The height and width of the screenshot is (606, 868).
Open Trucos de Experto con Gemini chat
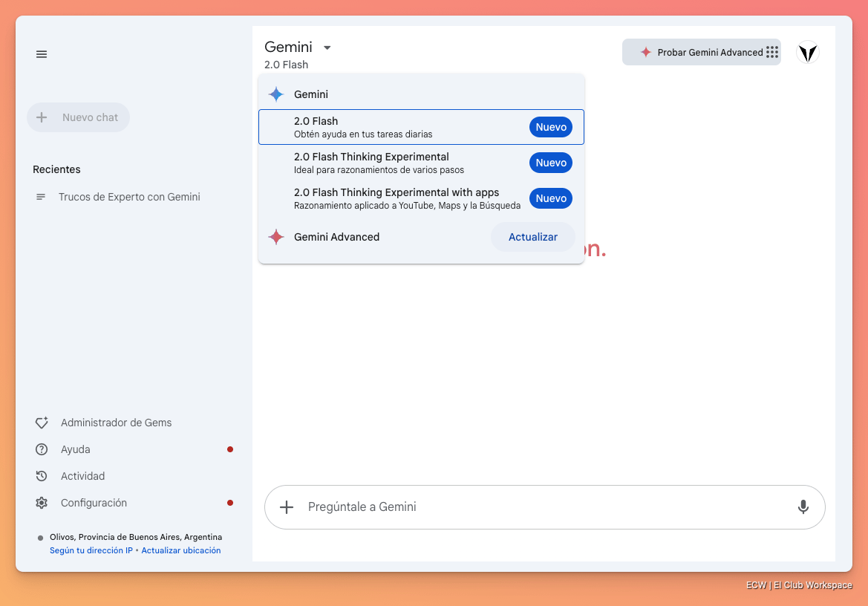pyautogui.click(x=129, y=197)
